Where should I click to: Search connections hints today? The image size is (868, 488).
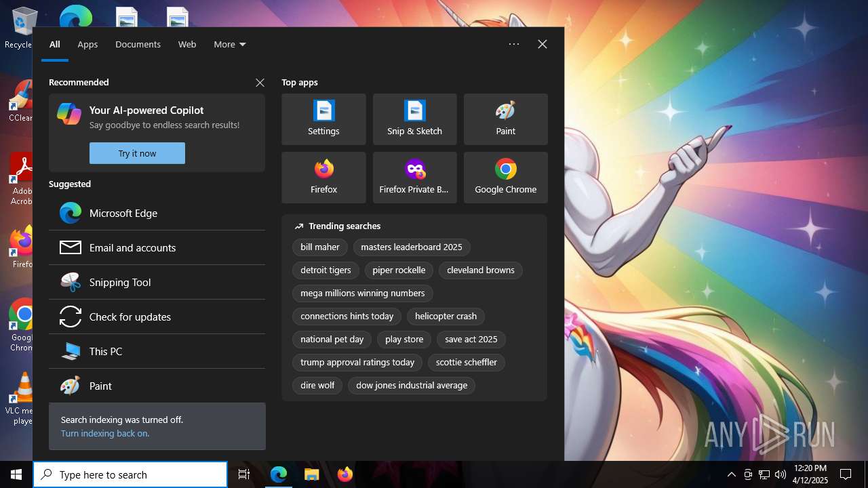(347, 317)
